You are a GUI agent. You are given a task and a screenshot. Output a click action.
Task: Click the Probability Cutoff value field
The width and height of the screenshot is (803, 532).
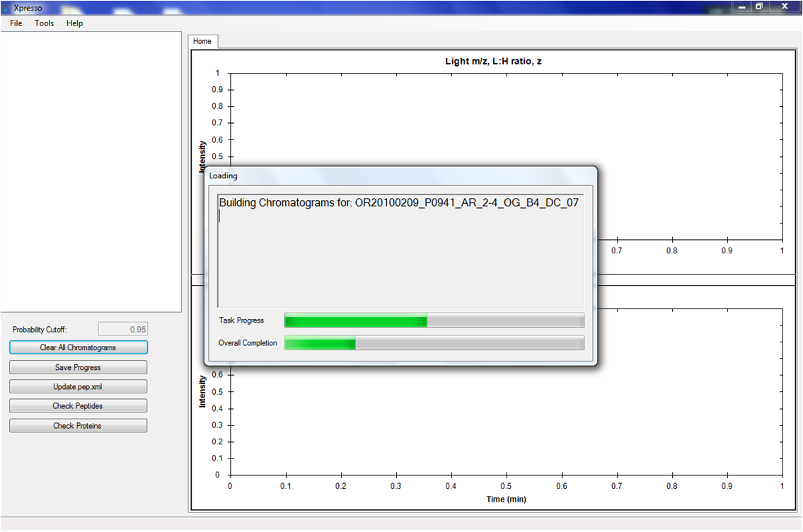123,329
